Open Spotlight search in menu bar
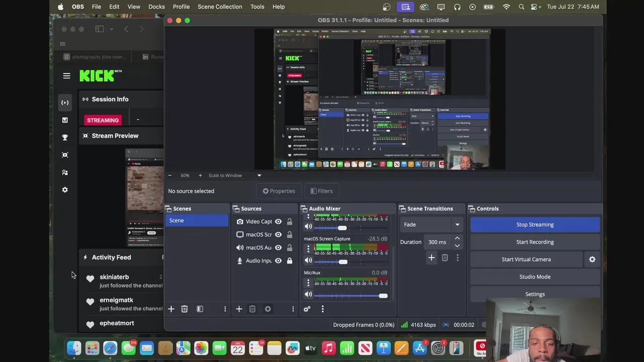Viewport: 644px width, 362px height. [x=521, y=7]
